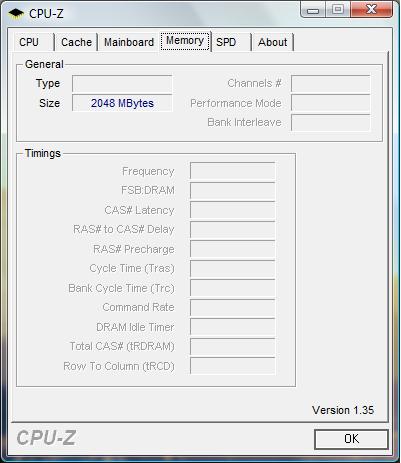Minimize the CPU-Z window
Viewport: 401px width, 463px height.
tap(313, 9)
